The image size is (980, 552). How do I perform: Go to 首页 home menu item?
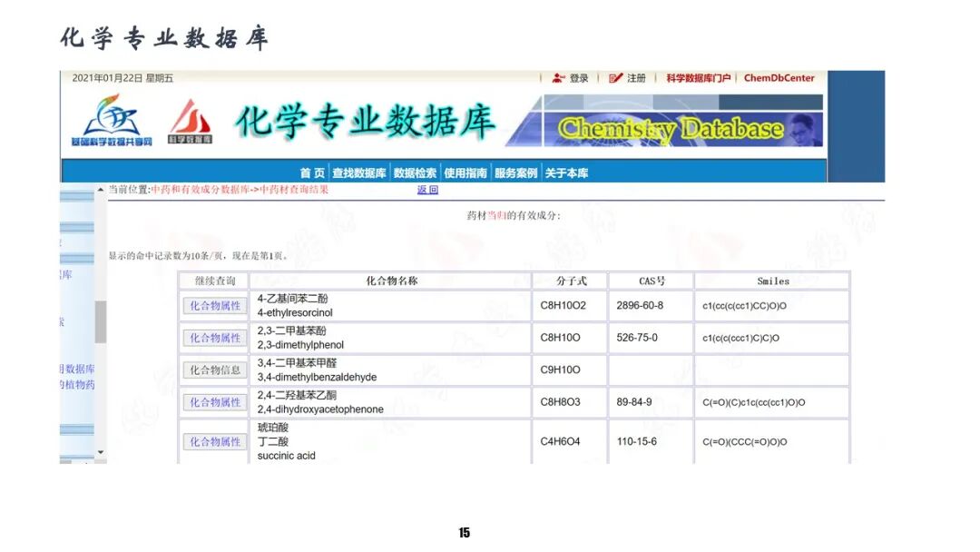pyautogui.click(x=312, y=173)
